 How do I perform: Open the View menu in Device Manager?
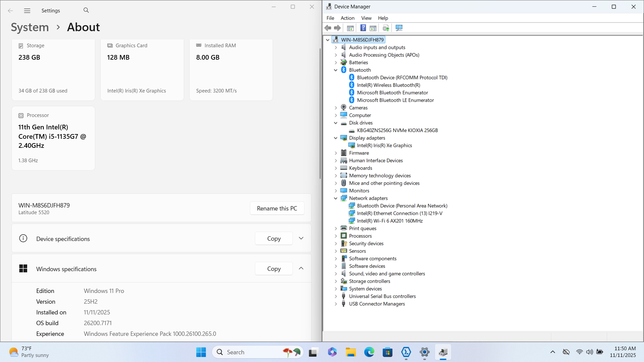(366, 18)
